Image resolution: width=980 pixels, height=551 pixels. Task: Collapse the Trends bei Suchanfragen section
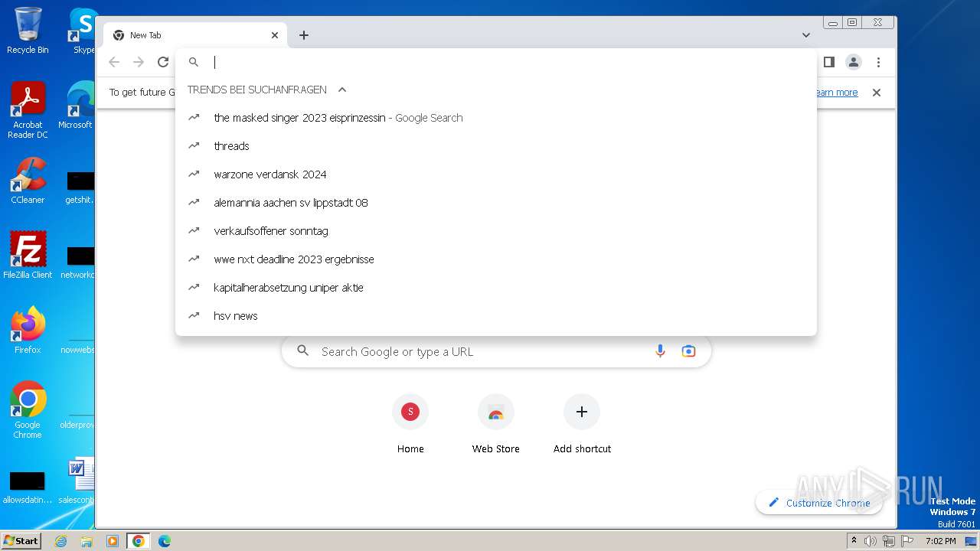(342, 90)
